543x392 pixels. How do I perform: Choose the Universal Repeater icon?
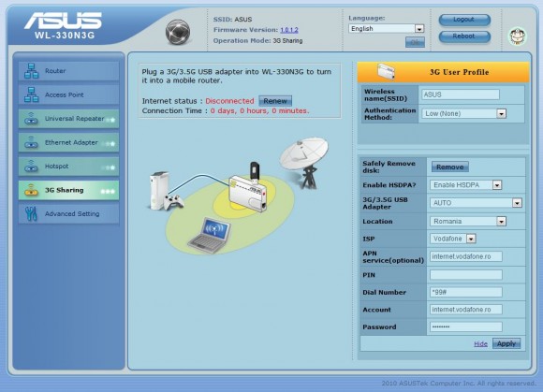click(31, 119)
